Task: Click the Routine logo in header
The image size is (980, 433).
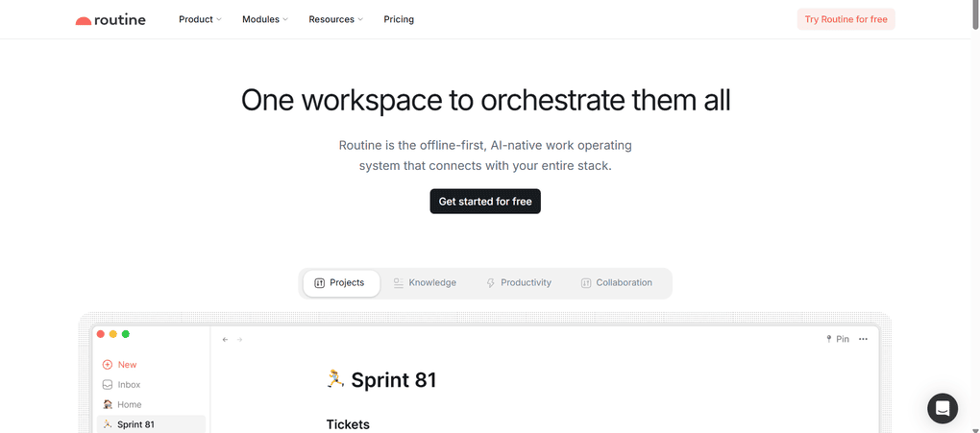Action: click(x=110, y=19)
